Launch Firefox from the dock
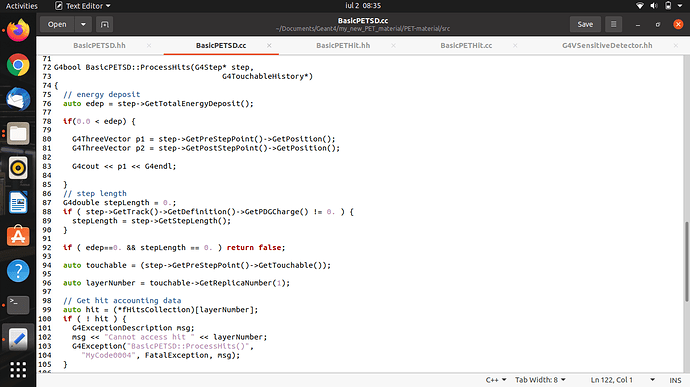Screen dimensions: 690x387 point(18,30)
